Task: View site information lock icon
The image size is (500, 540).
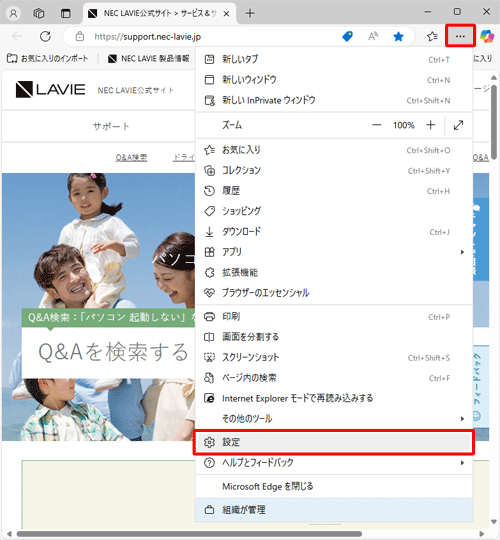Action: [80, 36]
